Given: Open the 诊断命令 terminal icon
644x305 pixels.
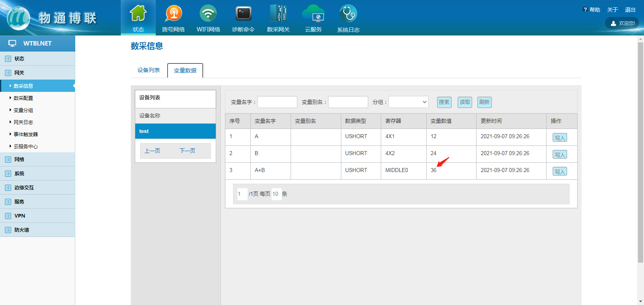Looking at the screenshot, I should [x=244, y=13].
